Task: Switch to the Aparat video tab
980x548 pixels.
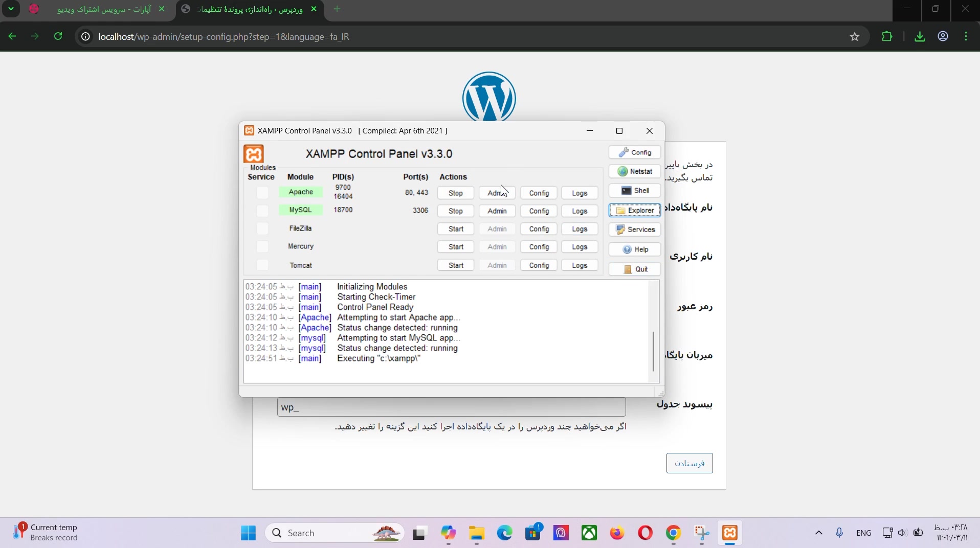Action: 98,9
